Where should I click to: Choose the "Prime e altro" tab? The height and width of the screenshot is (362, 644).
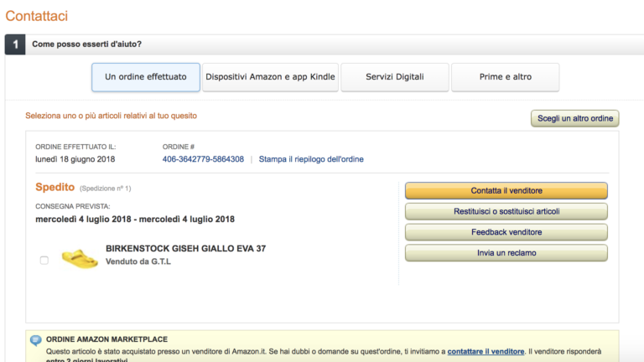pos(505,77)
